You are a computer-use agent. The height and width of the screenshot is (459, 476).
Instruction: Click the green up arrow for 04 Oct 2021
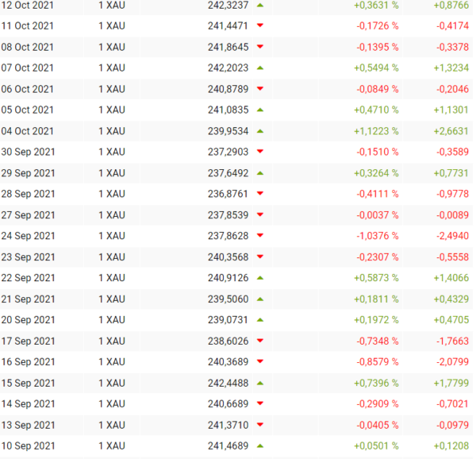click(260, 131)
